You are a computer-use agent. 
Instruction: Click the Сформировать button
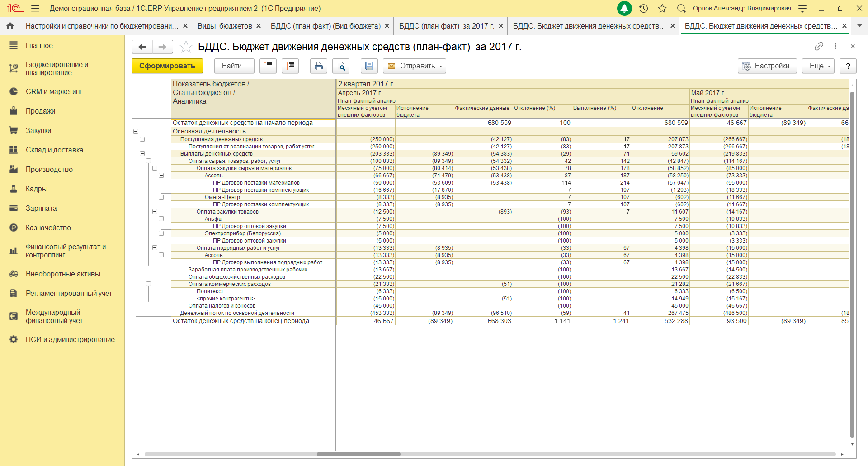(x=167, y=66)
